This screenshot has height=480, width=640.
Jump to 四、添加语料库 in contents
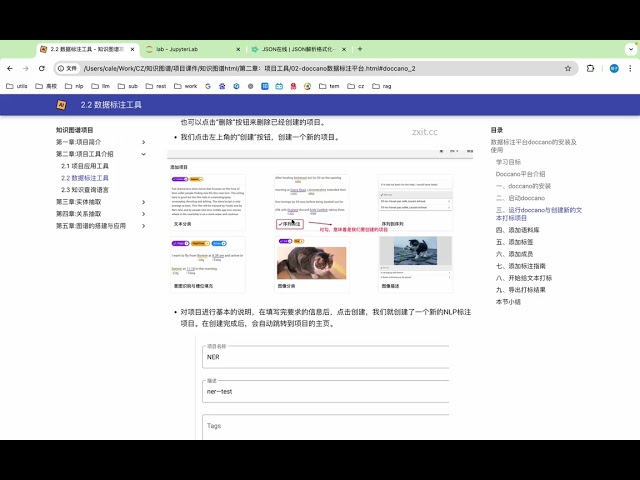[518, 230]
